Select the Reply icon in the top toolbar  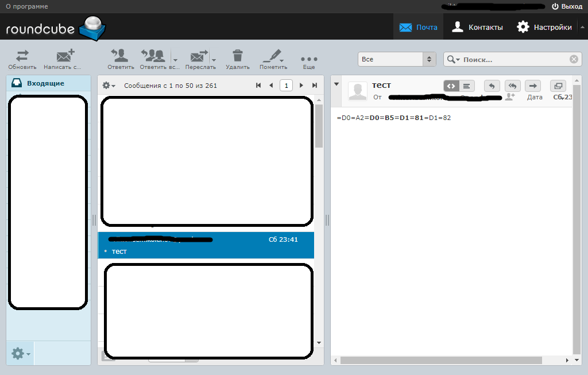(x=119, y=56)
